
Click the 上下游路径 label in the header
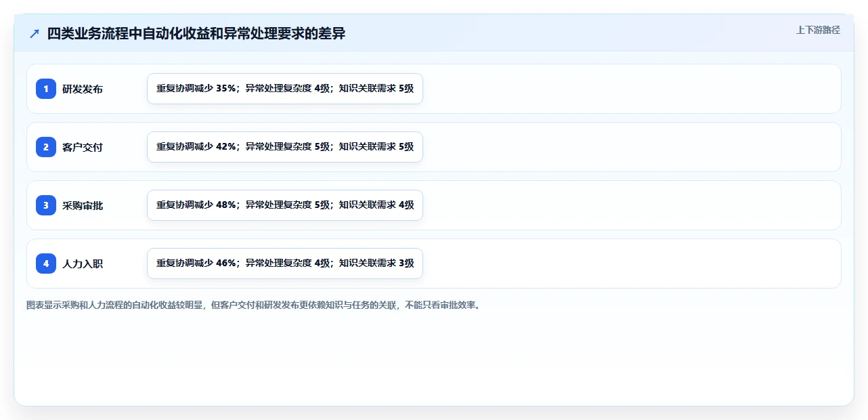click(x=818, y=30)
